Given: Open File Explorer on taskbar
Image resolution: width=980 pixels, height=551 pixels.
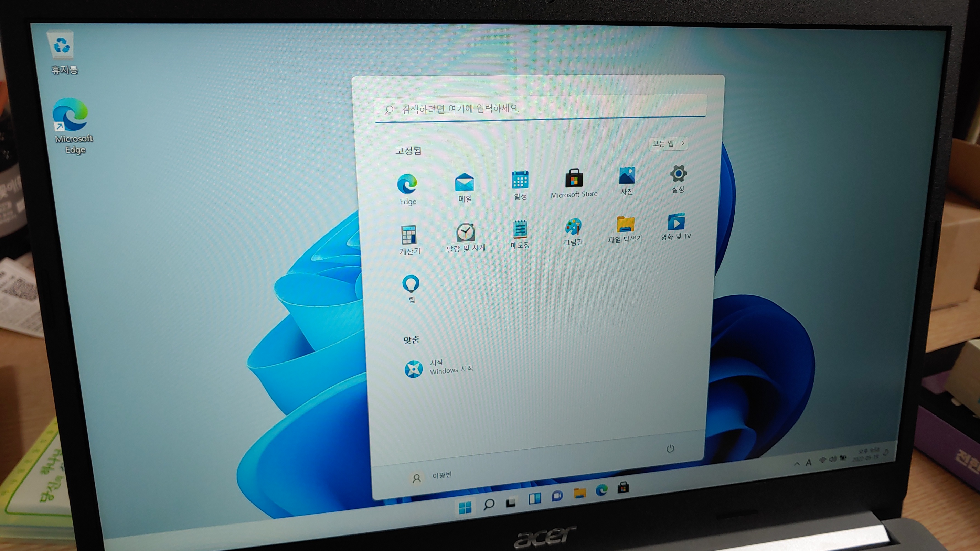Looking at the screenshot, I should 579,493.
